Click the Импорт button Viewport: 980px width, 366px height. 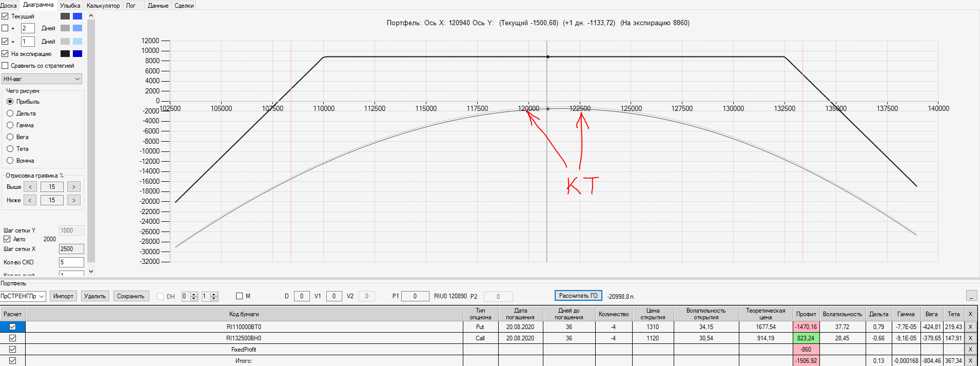pyautogui.click(x=63, y=296)
